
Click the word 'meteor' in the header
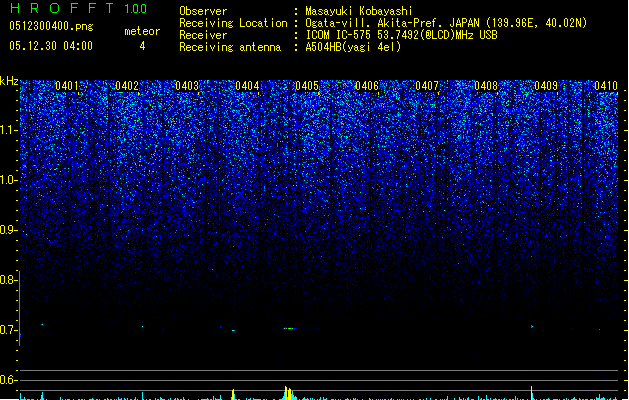click(142, 31)
